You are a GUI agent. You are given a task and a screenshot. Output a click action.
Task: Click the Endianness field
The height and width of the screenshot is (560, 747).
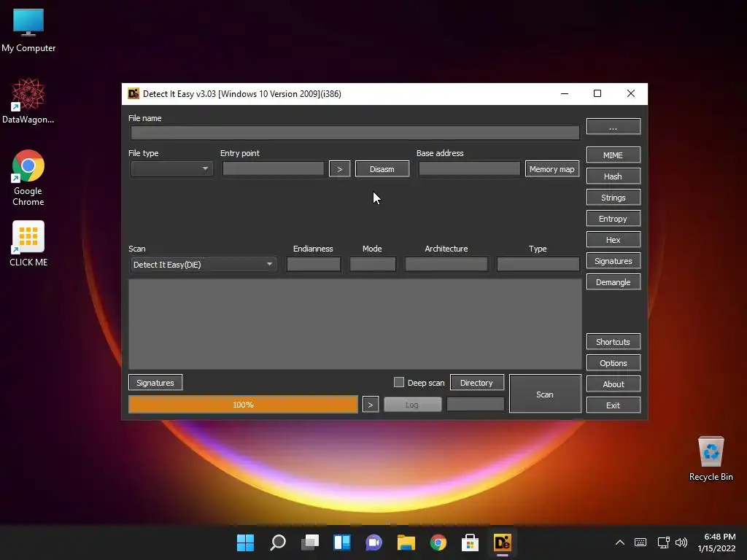[x=314, y=264]
